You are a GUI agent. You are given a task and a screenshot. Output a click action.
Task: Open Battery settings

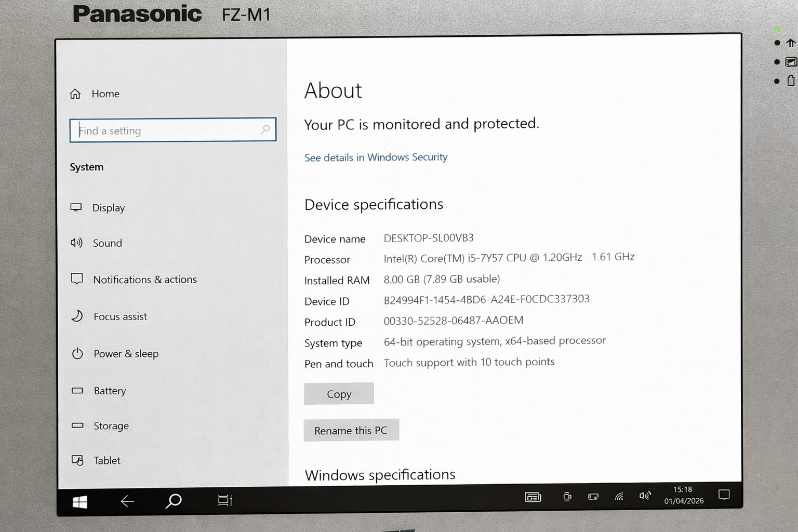[x=99, y=391]
